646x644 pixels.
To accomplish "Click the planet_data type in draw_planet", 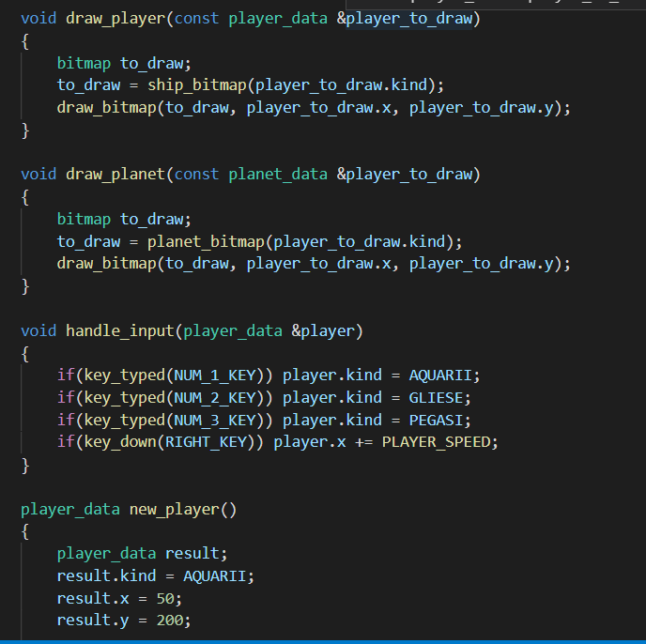I will (278, 174).
